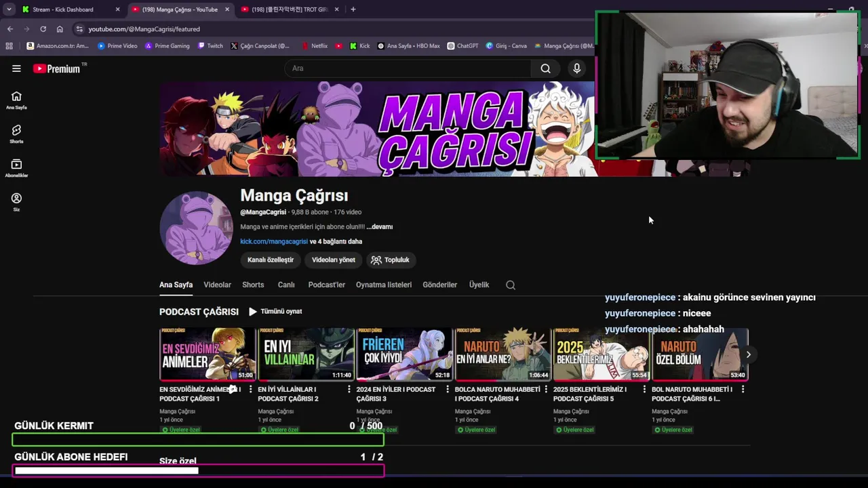Viewport: 868px width, 488px height.
Task: Reload the page with refresh icon
Action: tap(43, 29)
